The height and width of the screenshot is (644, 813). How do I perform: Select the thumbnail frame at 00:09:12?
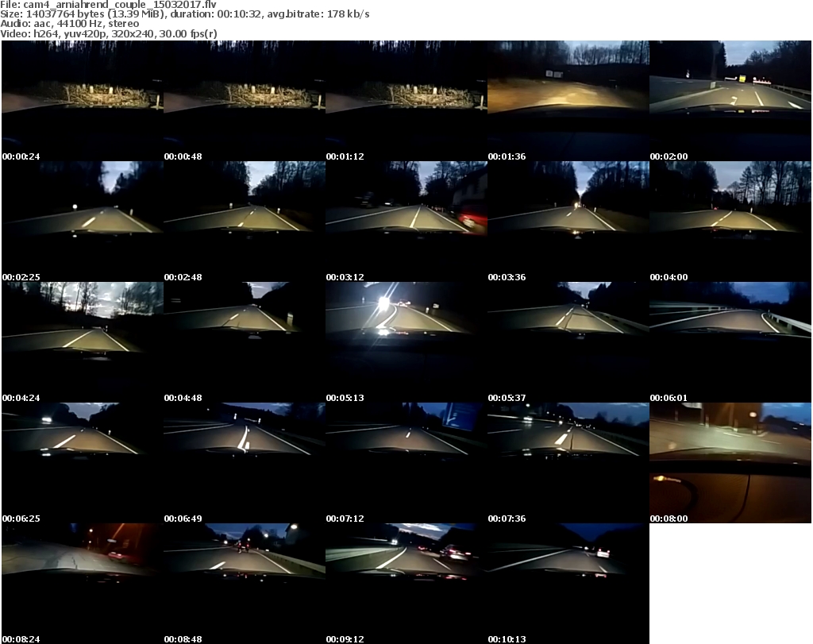pyautogui.click(x=406, y=584)
